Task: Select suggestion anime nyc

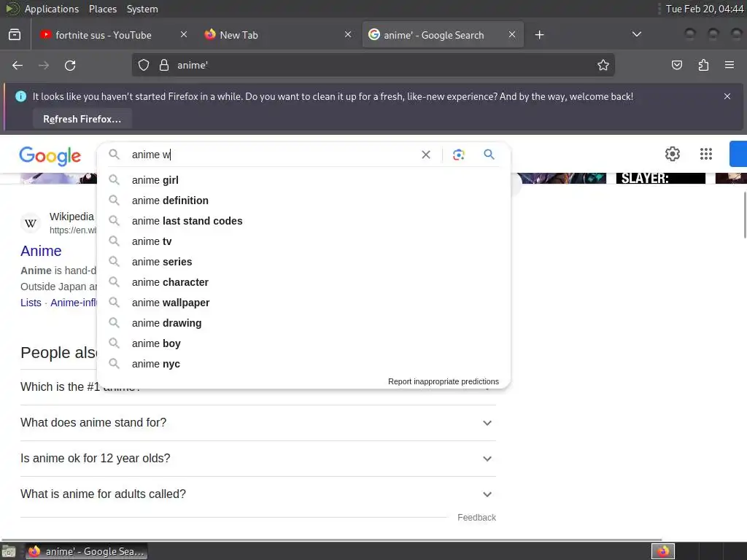Action: tap(303, 365)
